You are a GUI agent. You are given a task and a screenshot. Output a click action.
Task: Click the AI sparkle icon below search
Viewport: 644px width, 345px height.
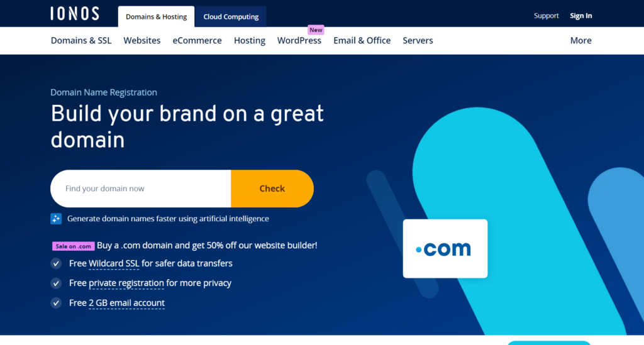coord(56,219)
